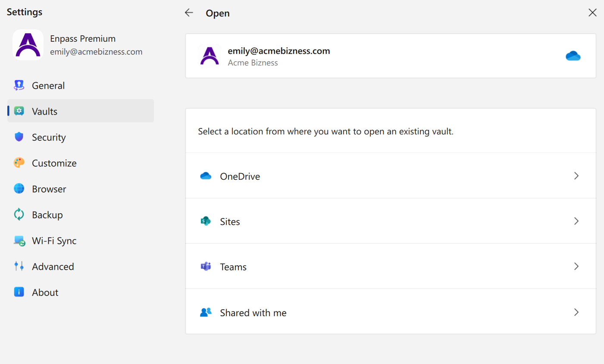Show the Advanced settings section
604x364 pixels.
pyautogui.click(x=81, y=266)
